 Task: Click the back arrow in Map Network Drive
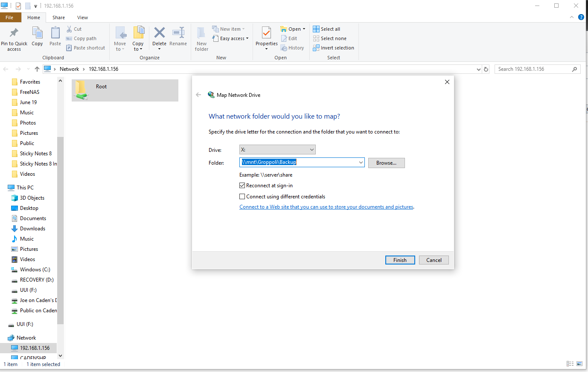(198, 95)
